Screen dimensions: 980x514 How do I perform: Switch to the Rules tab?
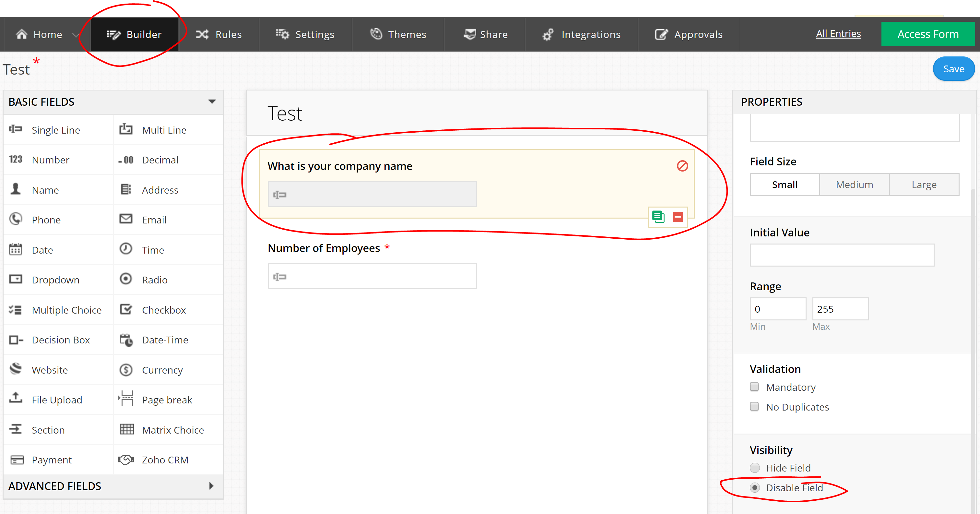pyautogui.click(x=219, y=34)
